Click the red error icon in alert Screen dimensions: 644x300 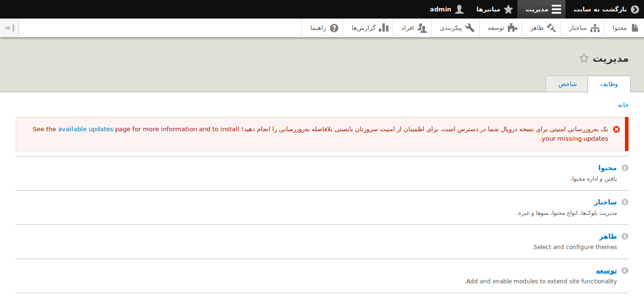point(616,129)
